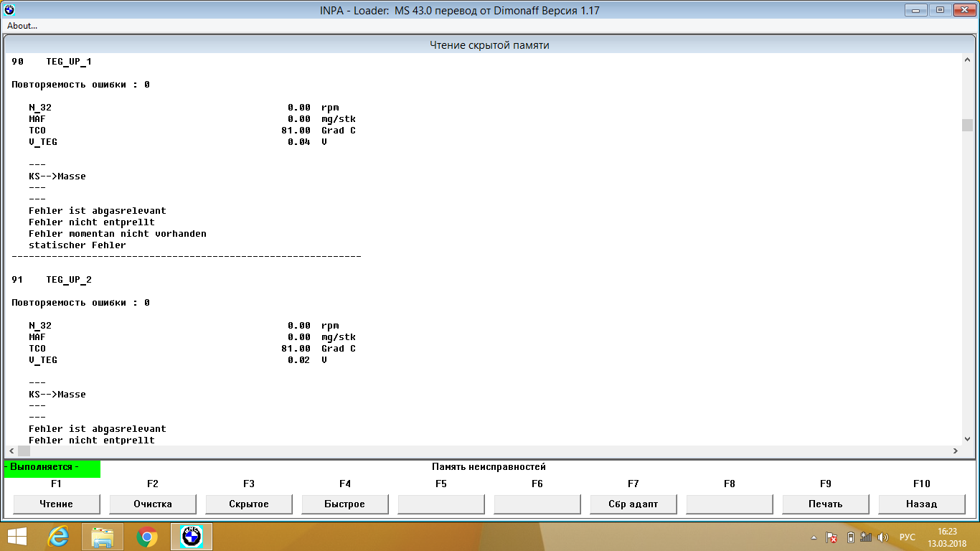Click the Сбр адапт button under F7
The height and width of the screenshot is (551, 980).
633,504
